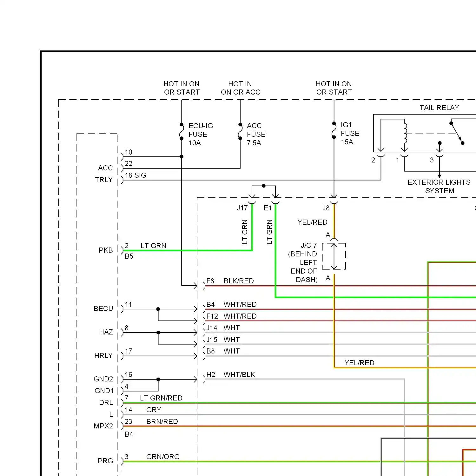Click horizontal LT GRN label beside pin 2

pyautogui.click(x=153, y=246)
